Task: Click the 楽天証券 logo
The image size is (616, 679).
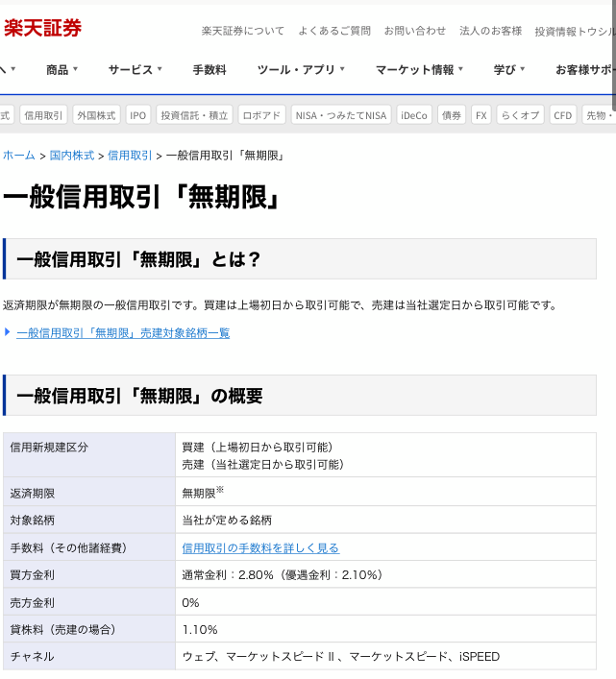Action: pos(42,28)
